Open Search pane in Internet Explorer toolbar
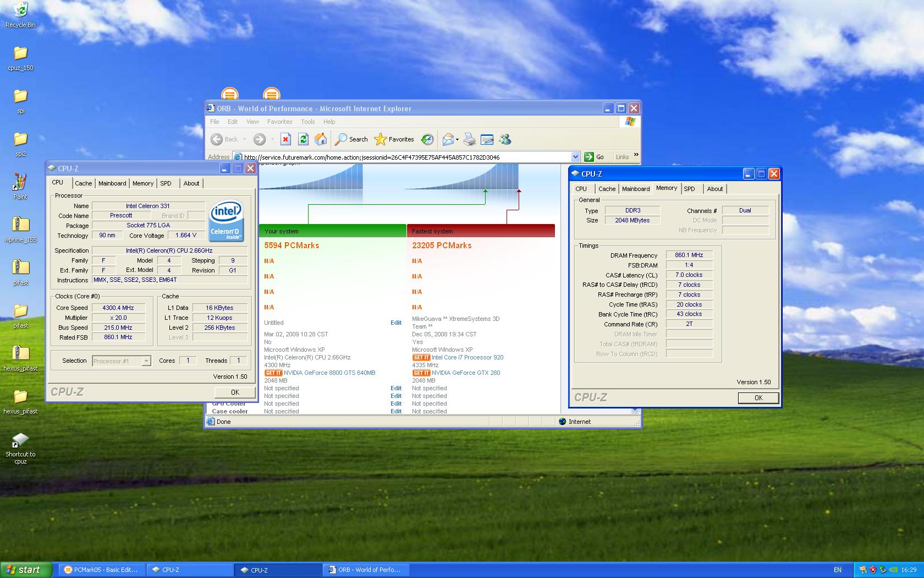 (351, 139)
